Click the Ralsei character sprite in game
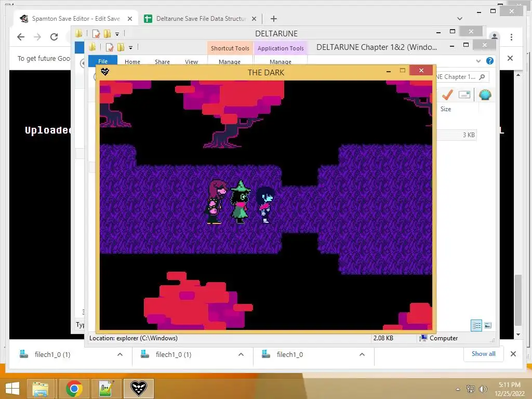 pyautogui.click(x=241, y=202)
